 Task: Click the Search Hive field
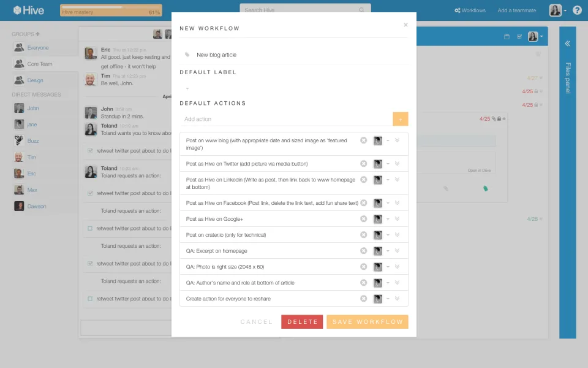305,10
